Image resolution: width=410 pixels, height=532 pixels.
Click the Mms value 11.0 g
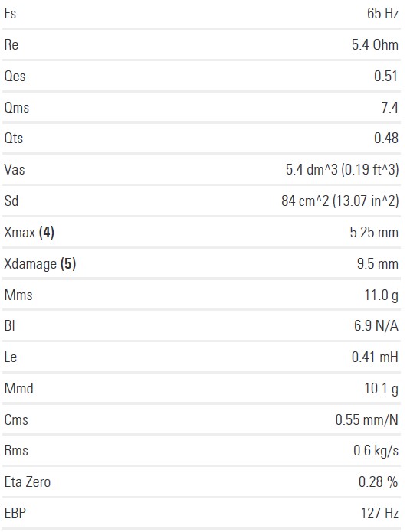click(x=381, y=295)
